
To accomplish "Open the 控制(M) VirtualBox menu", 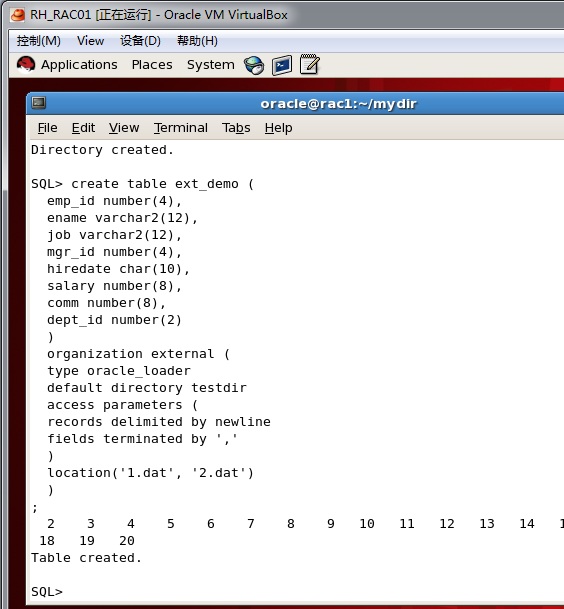I will 38,41.
